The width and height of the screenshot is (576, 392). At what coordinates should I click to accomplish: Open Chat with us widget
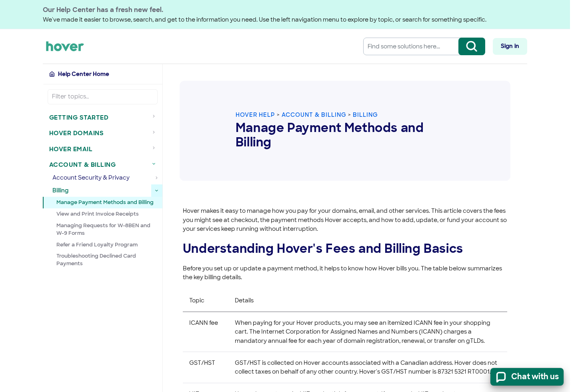pyautogui.click(x=527, y=377)
